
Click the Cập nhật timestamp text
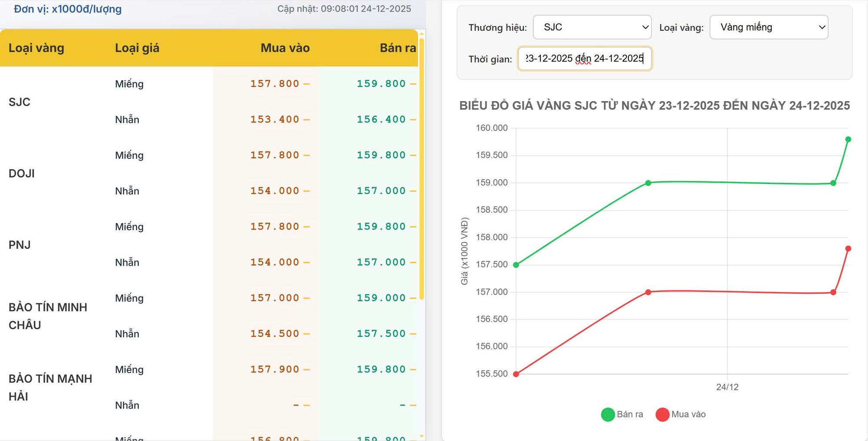344,8
